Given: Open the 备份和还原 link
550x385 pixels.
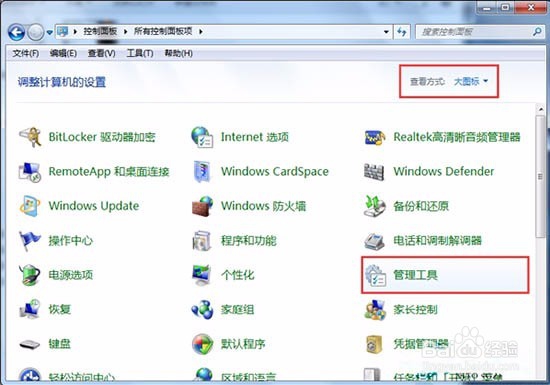Looking at the screenshot, I should (x=421, y=206).
